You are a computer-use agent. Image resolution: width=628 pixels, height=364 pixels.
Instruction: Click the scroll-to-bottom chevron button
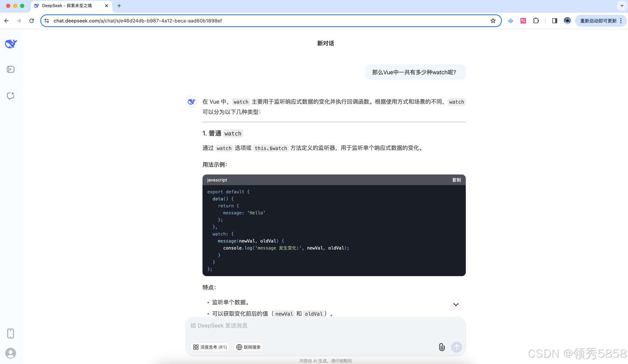pyautogui.click(x=456, y=304)
